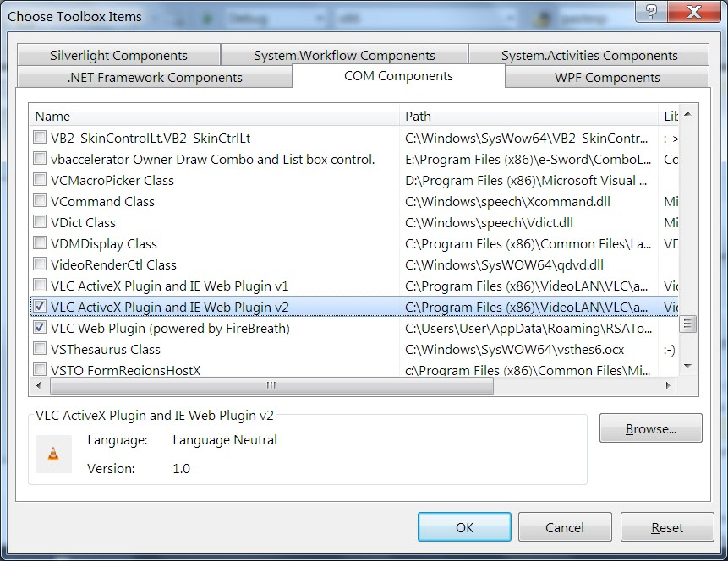Click the help question mark button

tap(651, 12)
